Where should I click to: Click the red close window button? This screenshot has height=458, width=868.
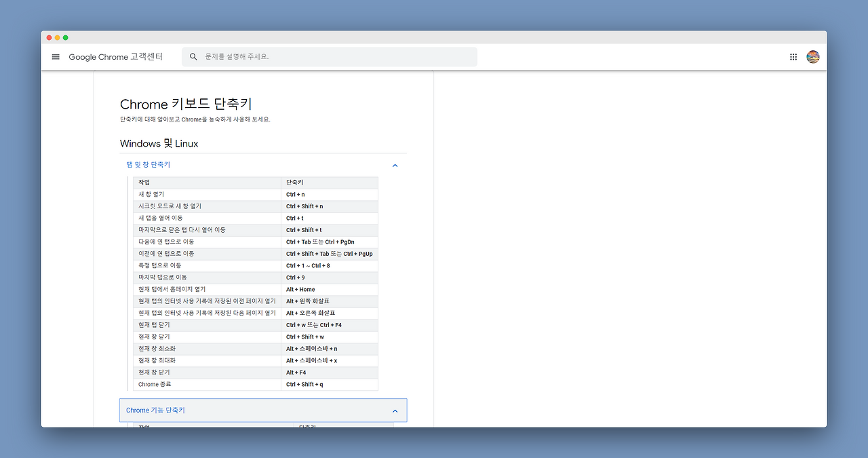pyautogui.click(x=50, y=37)
